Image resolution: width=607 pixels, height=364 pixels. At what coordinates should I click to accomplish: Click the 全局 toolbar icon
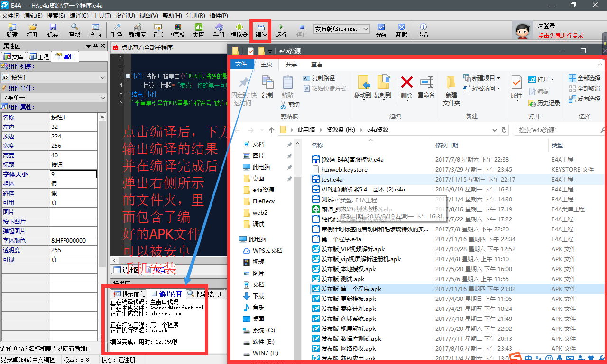pyautogui.click(x=95, y=30)
